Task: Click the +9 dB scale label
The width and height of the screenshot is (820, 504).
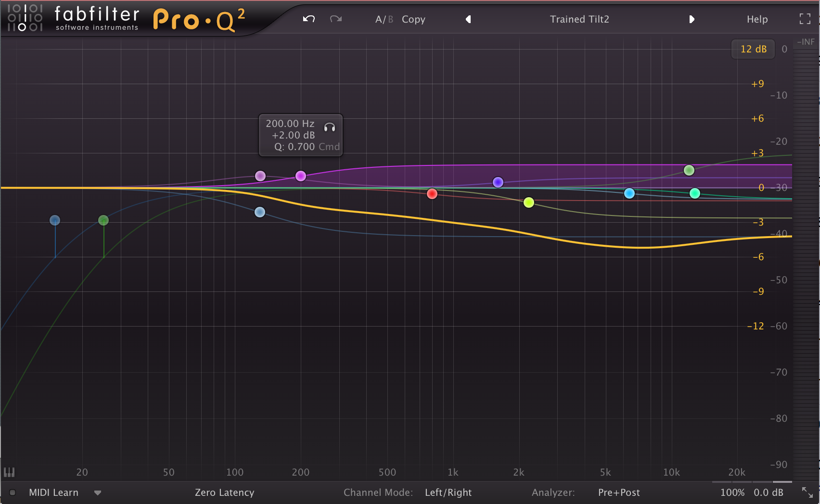Action: (757, 84)
